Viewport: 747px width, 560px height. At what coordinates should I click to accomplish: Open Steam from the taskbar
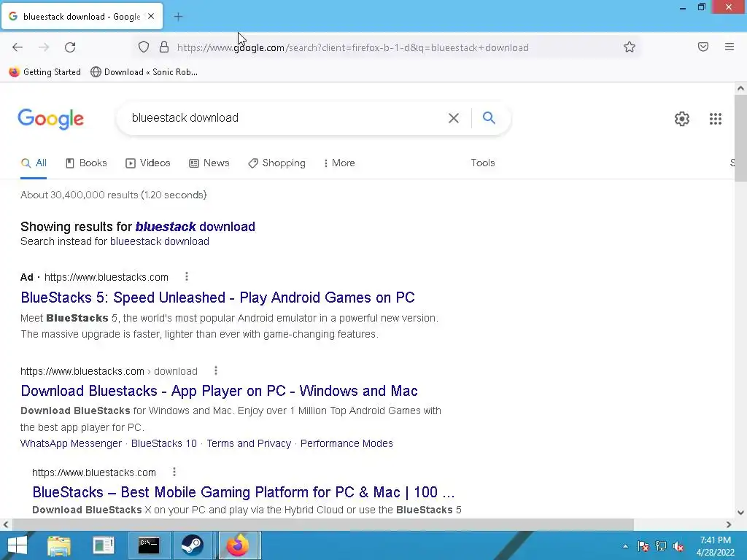[193, 545]
